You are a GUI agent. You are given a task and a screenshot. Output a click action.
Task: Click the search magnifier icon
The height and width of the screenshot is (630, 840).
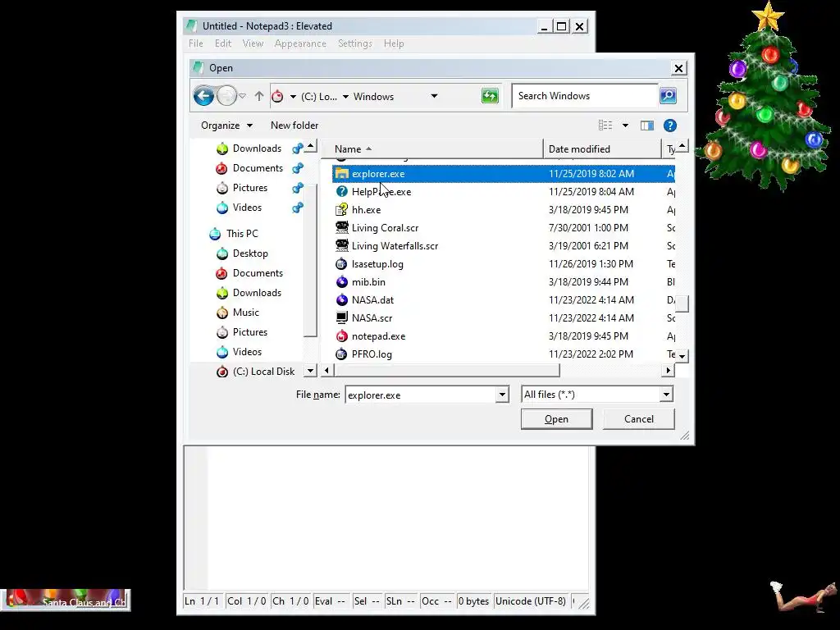click(668, 96)
